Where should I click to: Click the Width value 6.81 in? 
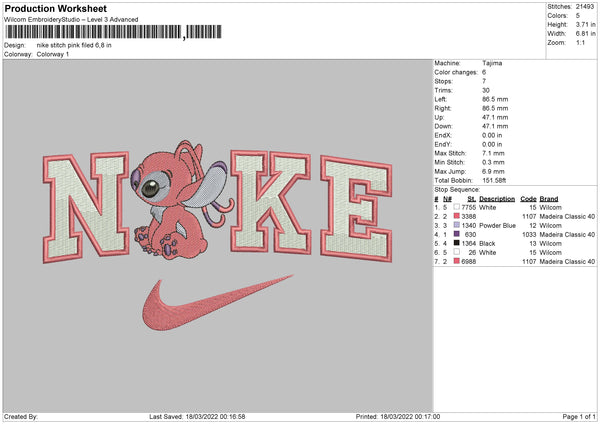pos(585,34)
